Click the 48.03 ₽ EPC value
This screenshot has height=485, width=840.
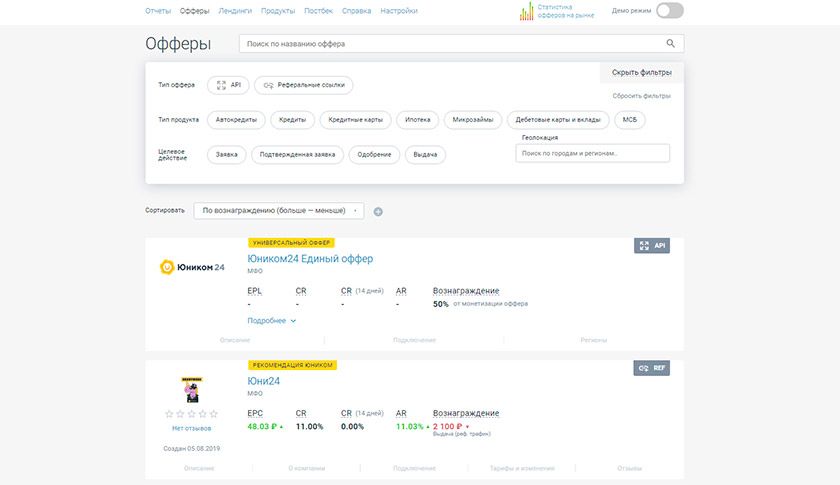[x=262, y=427]
